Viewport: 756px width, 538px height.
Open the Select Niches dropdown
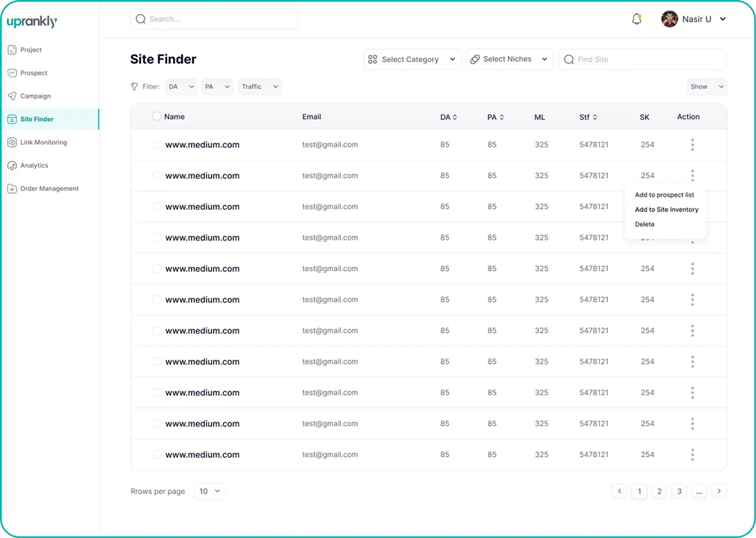pos(509,59)
